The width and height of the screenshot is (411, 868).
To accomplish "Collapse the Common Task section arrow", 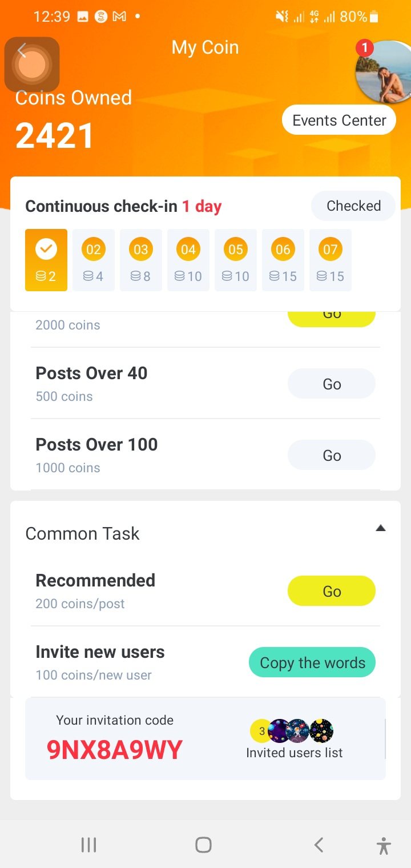I will [381, 528].
